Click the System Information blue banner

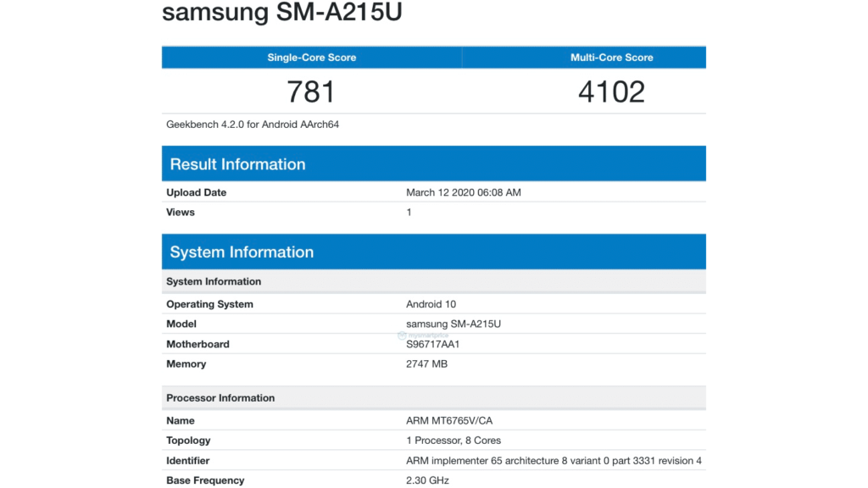point(242,252)
